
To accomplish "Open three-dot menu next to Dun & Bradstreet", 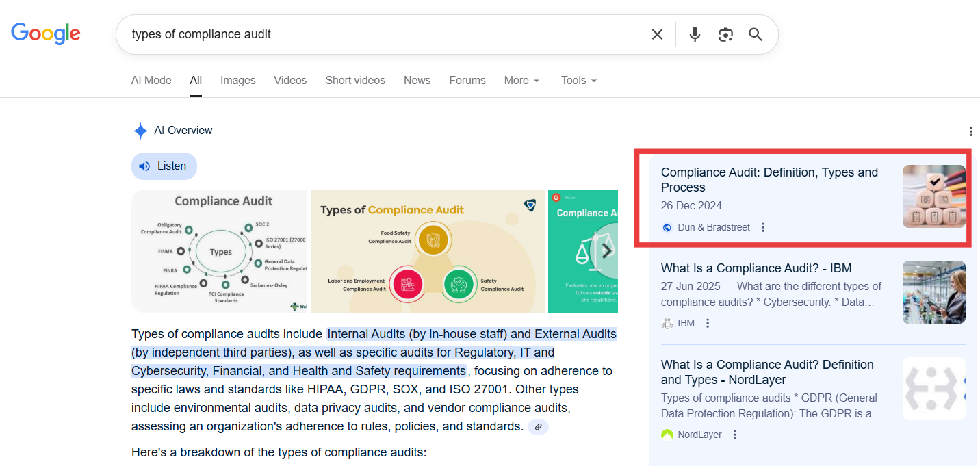I will pyautogui.click(x=763, y=227).
